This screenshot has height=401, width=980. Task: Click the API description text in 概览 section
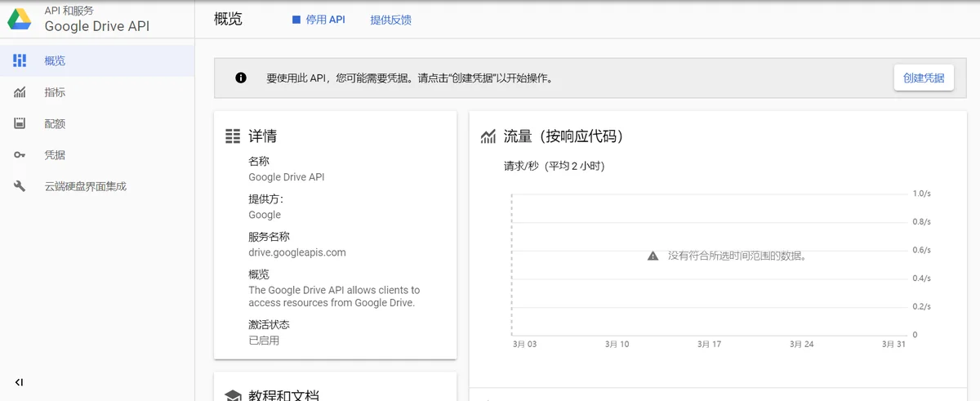point(334,296)
